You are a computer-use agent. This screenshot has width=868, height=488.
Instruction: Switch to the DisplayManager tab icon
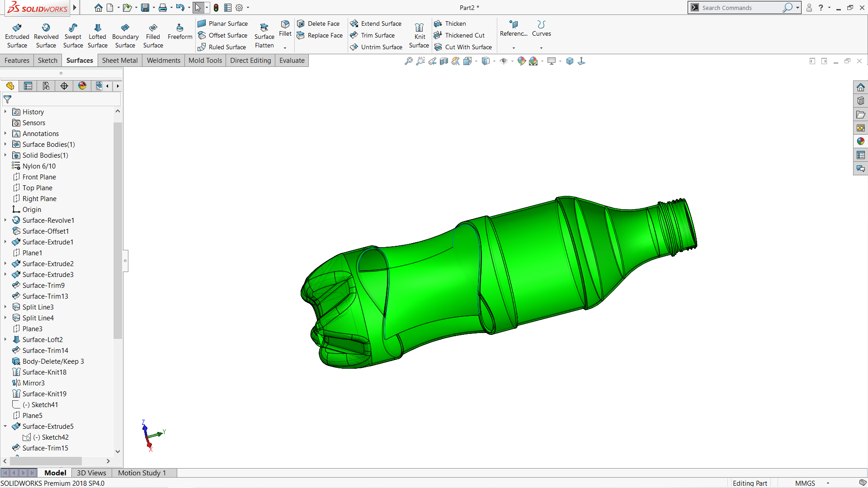click(x=82, y=86)
